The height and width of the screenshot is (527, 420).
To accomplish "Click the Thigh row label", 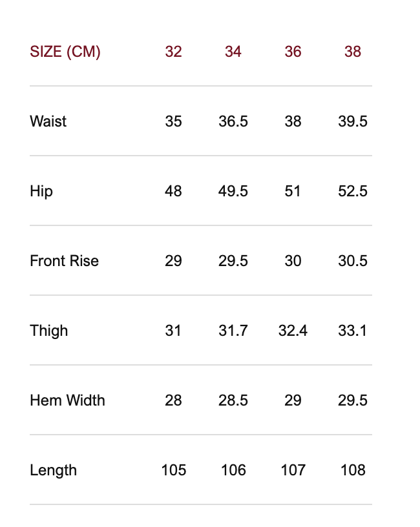I will tap(48, 331).
